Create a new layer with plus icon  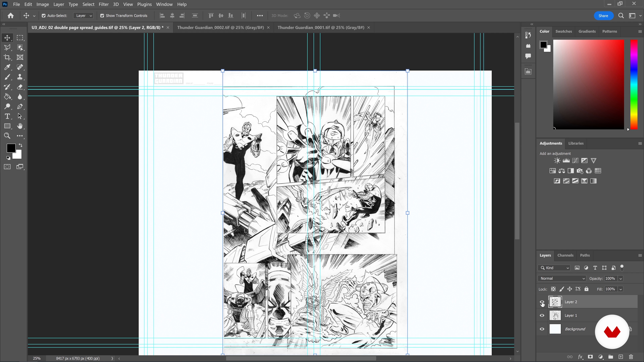click(x=621, y=357)
